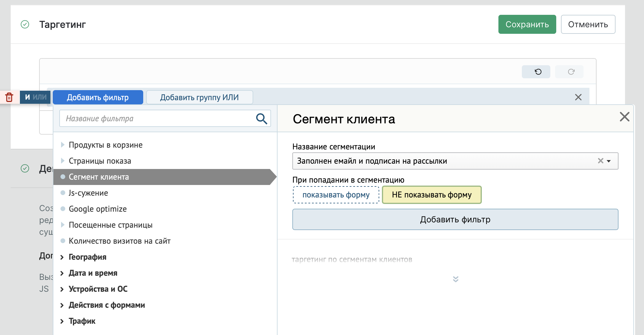Click the Таргетинг section heading

tap(63, 24)
